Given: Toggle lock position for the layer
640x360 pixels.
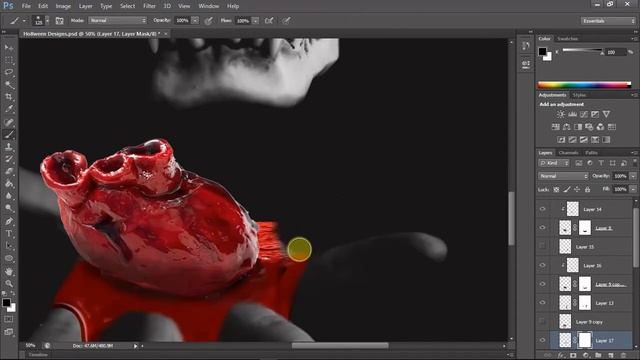Looking at the screenshot, I should coord(577,189).
